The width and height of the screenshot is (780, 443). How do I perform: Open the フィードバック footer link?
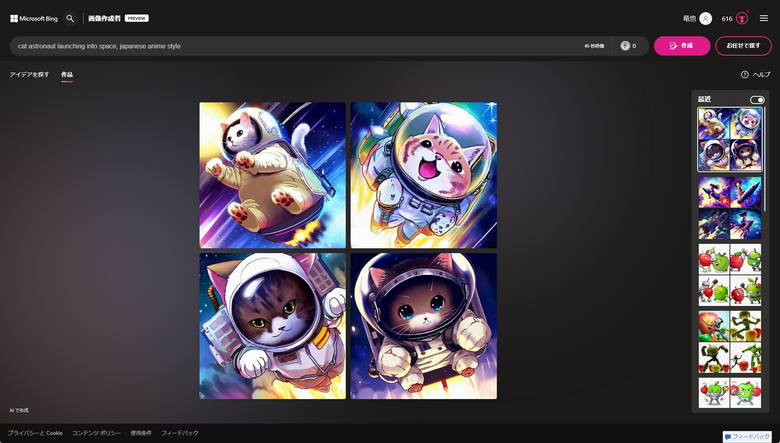pos(180,433)
